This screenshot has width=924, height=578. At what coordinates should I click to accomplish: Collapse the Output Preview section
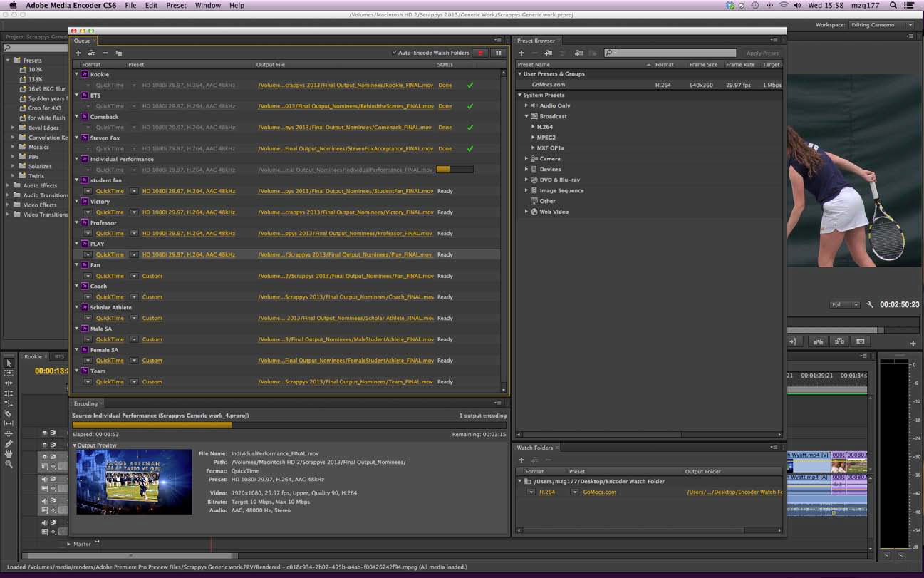tap(75, 445)
